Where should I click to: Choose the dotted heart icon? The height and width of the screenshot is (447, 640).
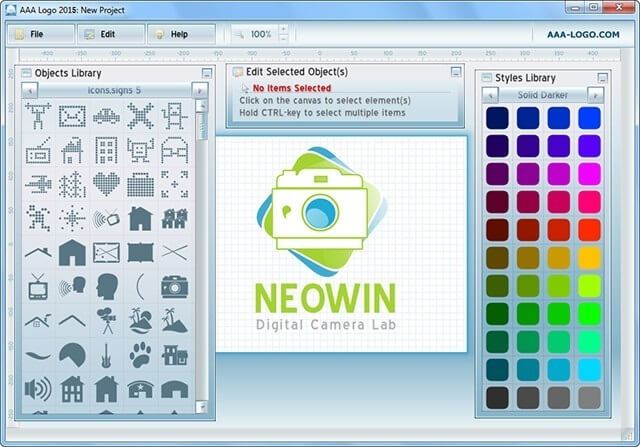pyautogui.click(x=106, y=184)
